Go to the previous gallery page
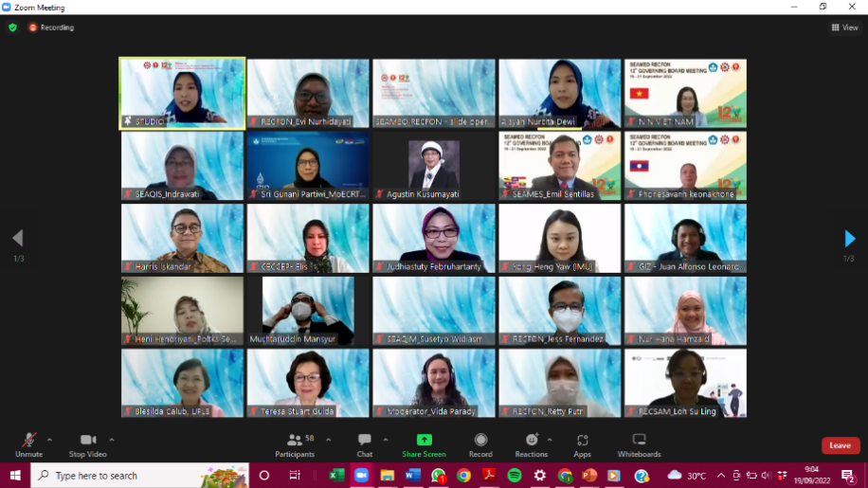 click(x=17, y=239)
